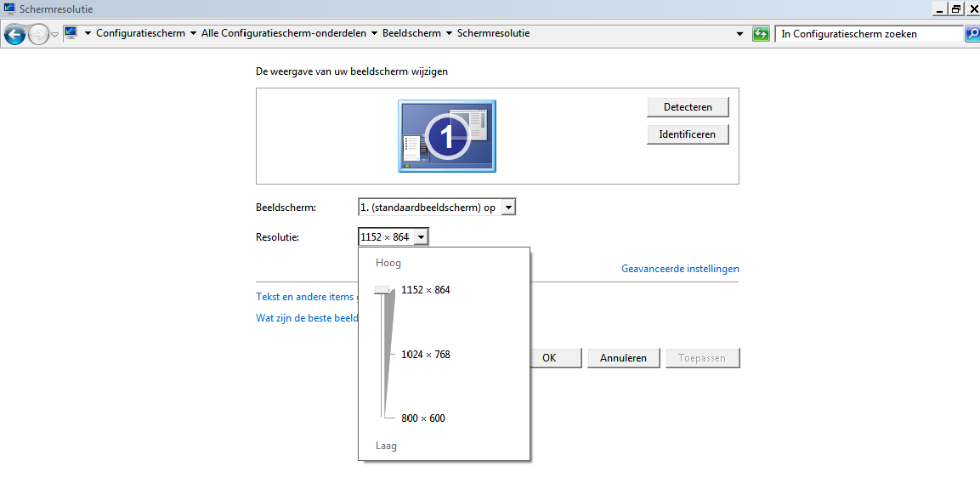This screenshot has height=478, width=980.
Task: Navigate to Beeldscherm in the breadcrumb
Action: [x=412, y=33]
